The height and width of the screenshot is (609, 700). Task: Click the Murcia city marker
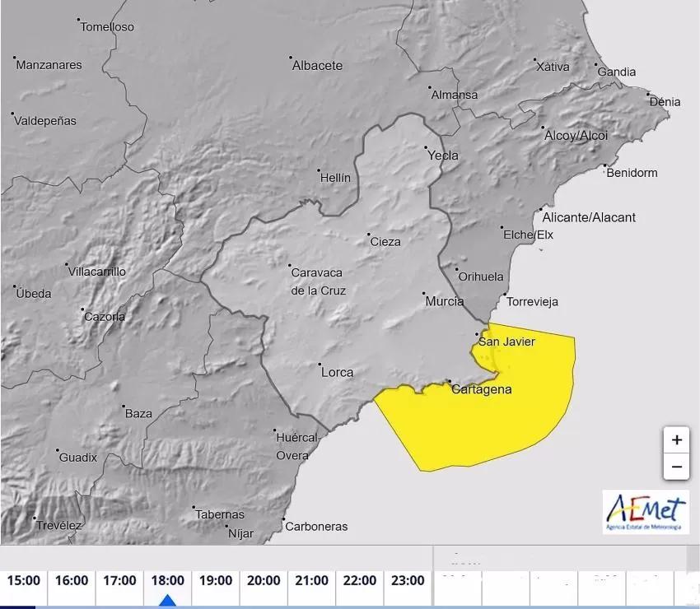[424, 294]
